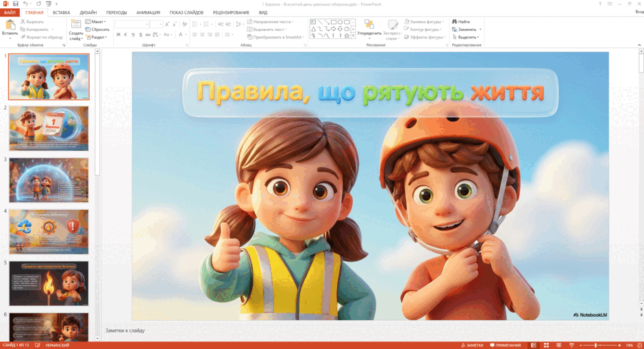
Task: Open the font name combo box
Action: click(132, 24)
